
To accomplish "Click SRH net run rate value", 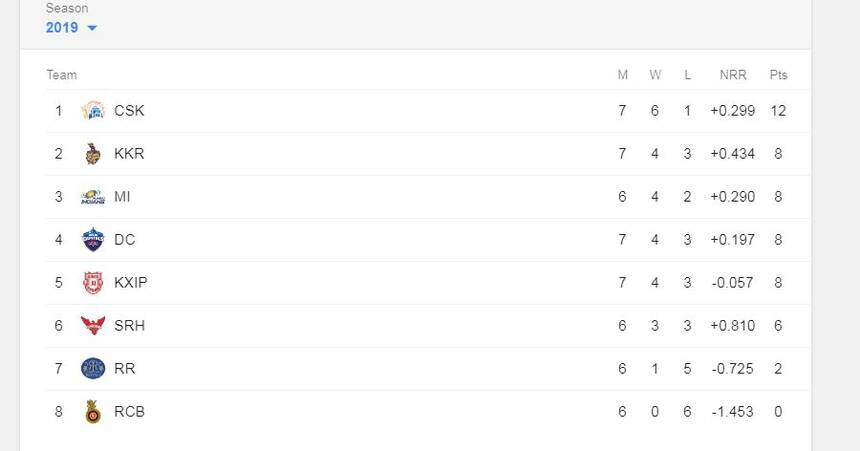I will point(732,326).
